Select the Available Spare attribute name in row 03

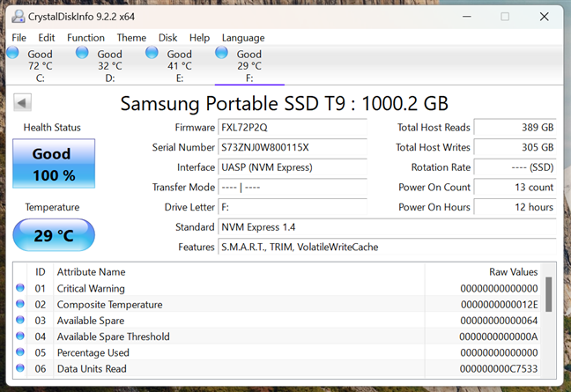coord(91,321)
